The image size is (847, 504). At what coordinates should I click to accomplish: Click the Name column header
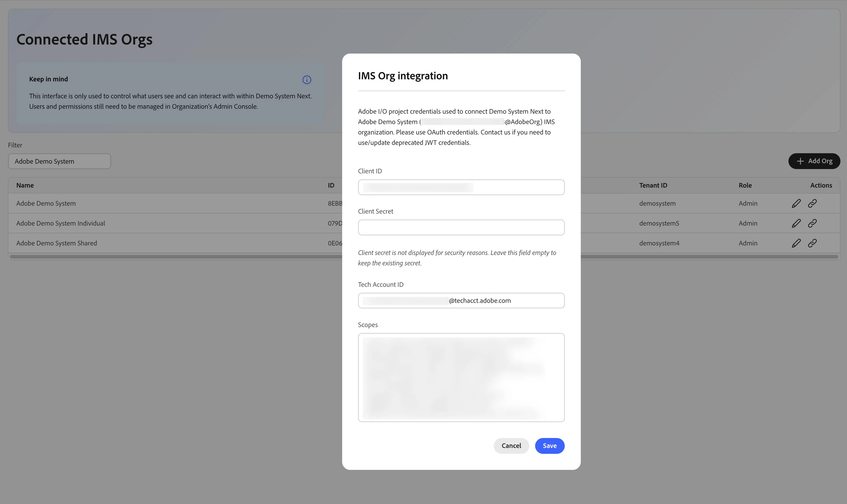tap(25, 185)
